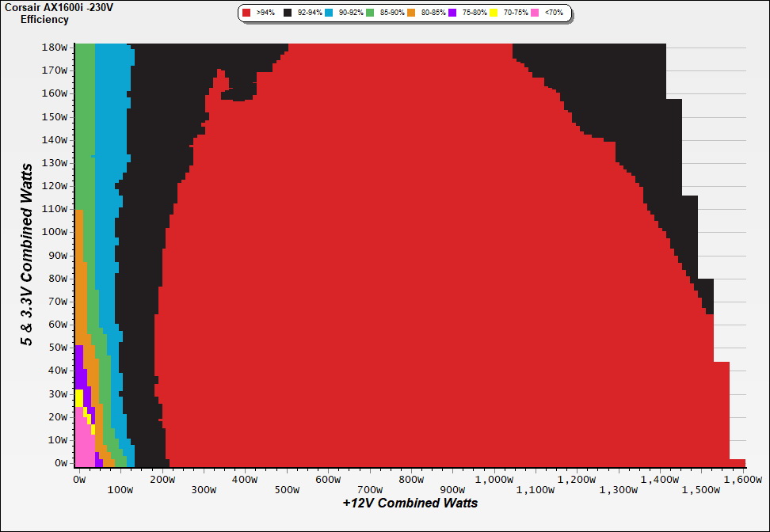The height and width of the screenshot is (532, 770).
Task: Click the 180w tick label on y-axis
Action: [55, 47]
